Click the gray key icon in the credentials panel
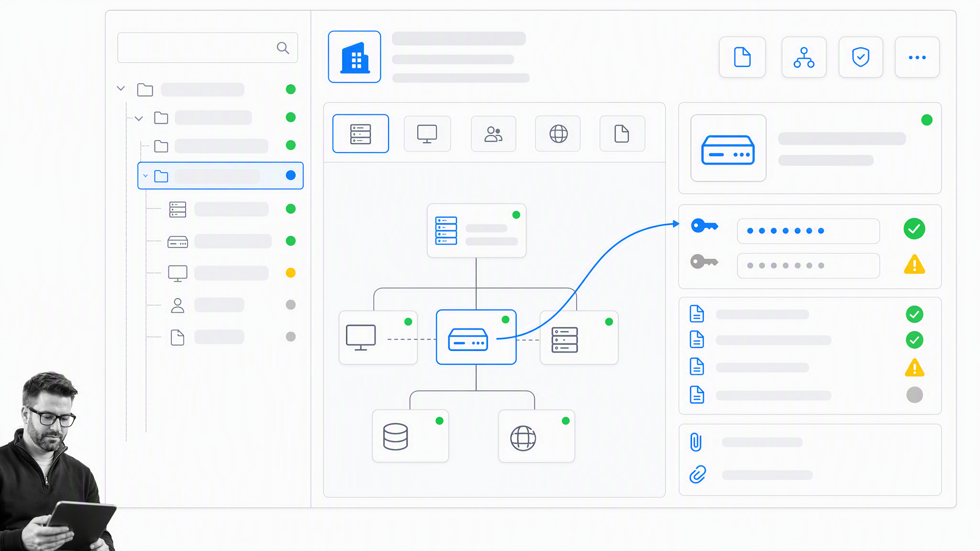This screenshot has height=551, width=980. pyautogui.click(x=704, y=261)
